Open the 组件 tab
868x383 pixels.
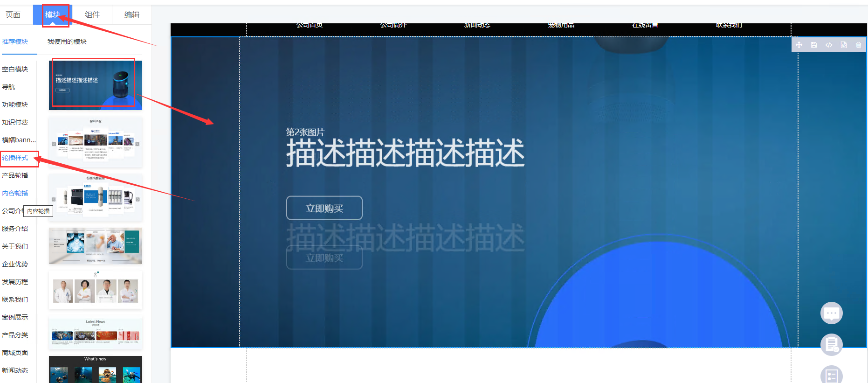(92, 15)
